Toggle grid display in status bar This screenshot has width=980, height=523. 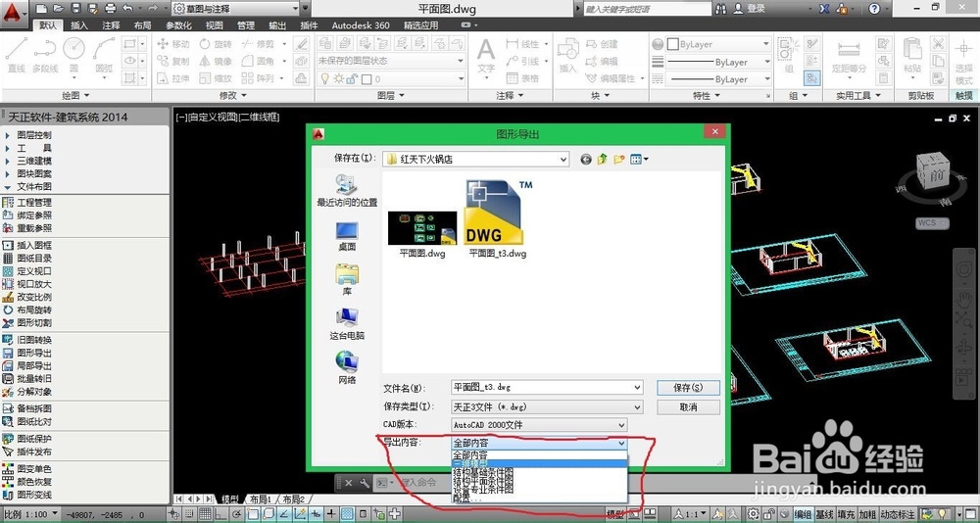point(205,514)
